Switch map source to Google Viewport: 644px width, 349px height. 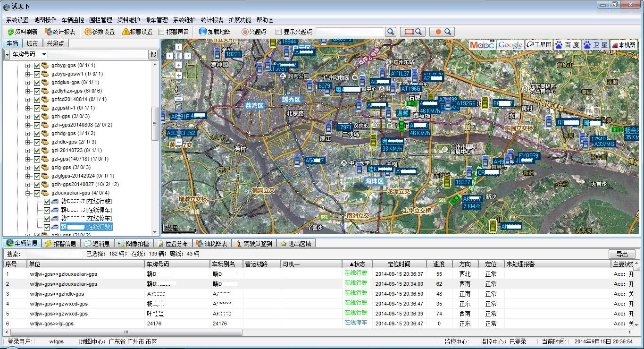click(x=510, y=45)
